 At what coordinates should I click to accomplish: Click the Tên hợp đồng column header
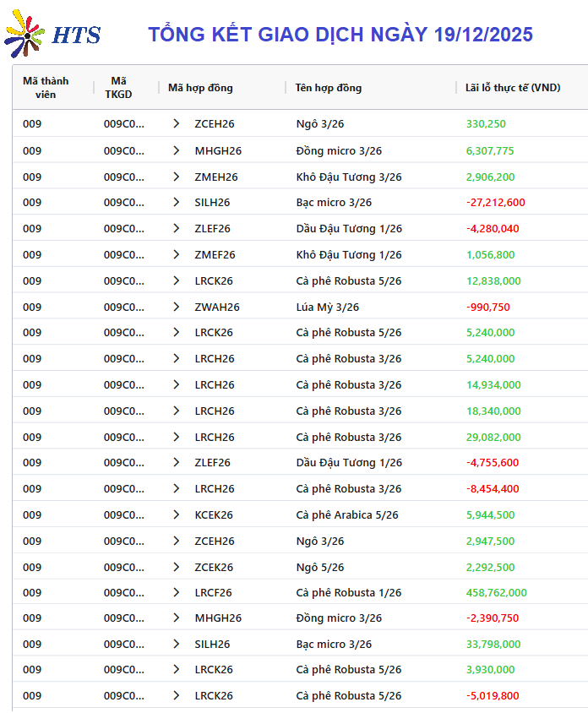329,88
